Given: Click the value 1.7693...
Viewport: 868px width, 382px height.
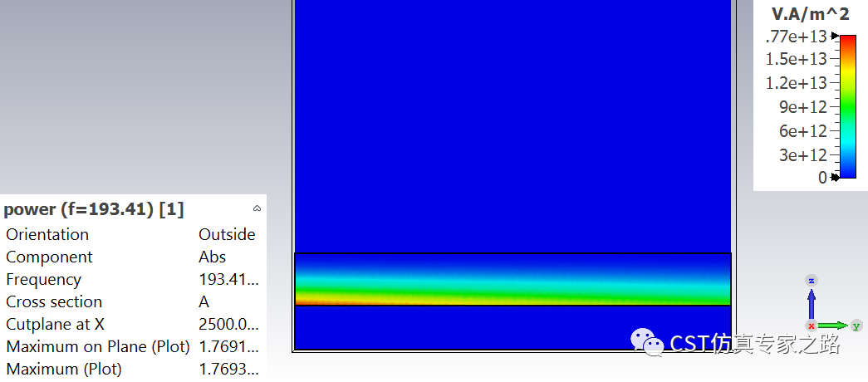Looking at the screenshot, I should click(x=228, y=370).
